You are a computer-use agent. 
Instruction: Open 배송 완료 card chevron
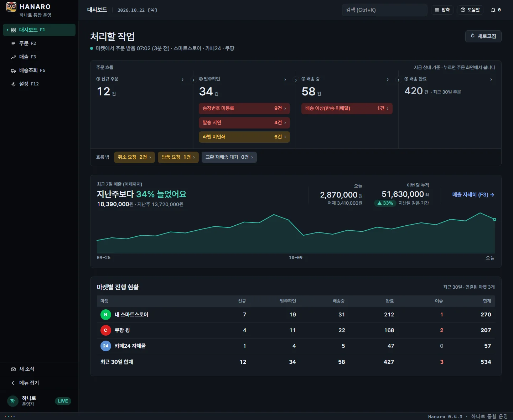click(491, 79)
